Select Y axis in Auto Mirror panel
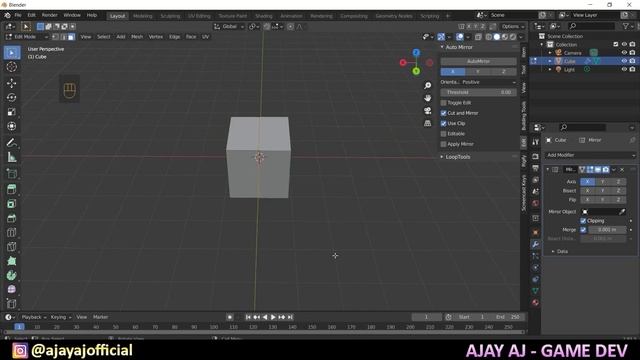This screenshot has height=360, width=640. [x=478, y=72]
